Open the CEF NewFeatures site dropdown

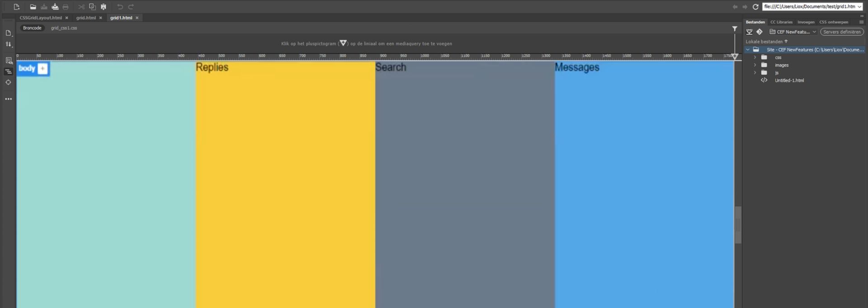click(x=793, y=32)
